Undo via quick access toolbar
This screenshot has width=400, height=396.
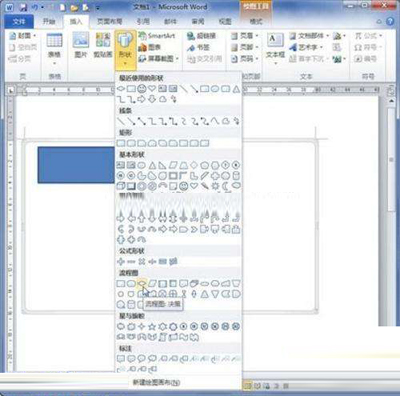pos(35,7)
